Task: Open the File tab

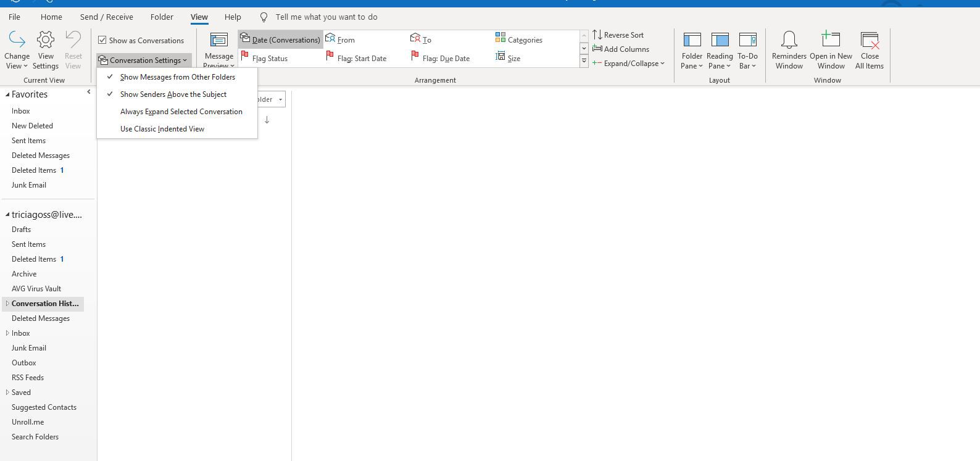Action: point(14,17)
